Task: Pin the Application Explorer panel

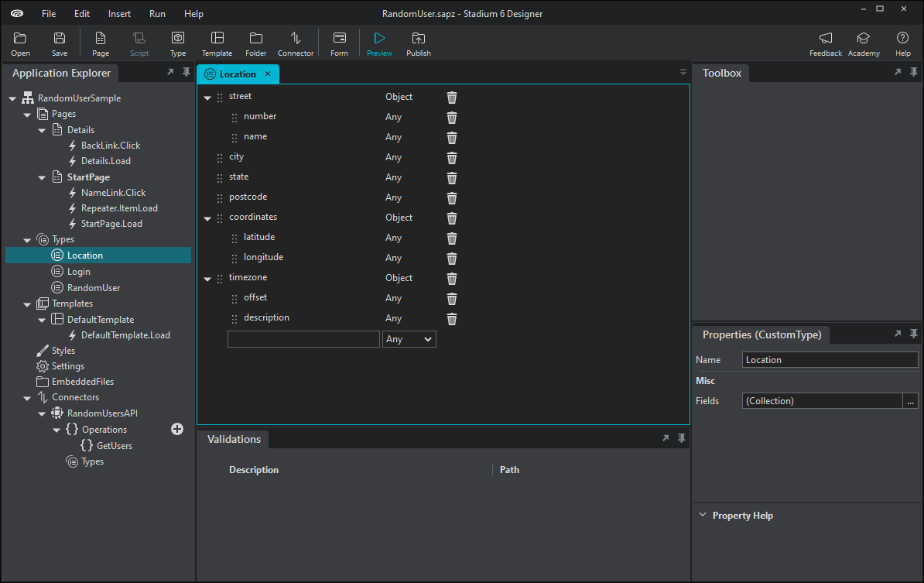Action: pos(187,72)
